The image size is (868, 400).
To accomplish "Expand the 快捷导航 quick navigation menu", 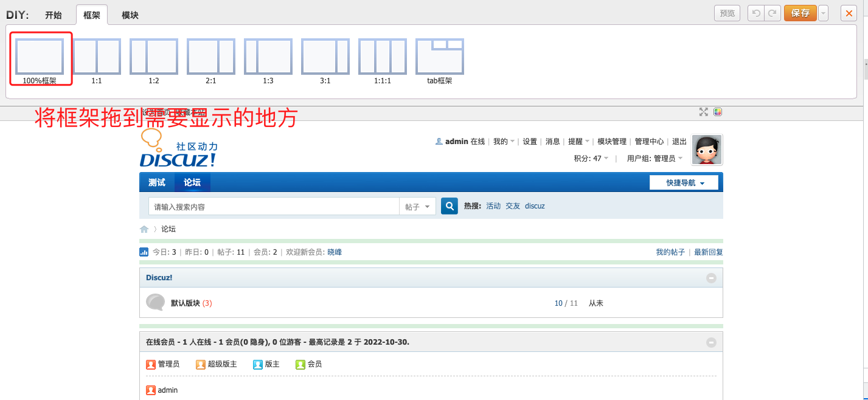I will [684, 183].
